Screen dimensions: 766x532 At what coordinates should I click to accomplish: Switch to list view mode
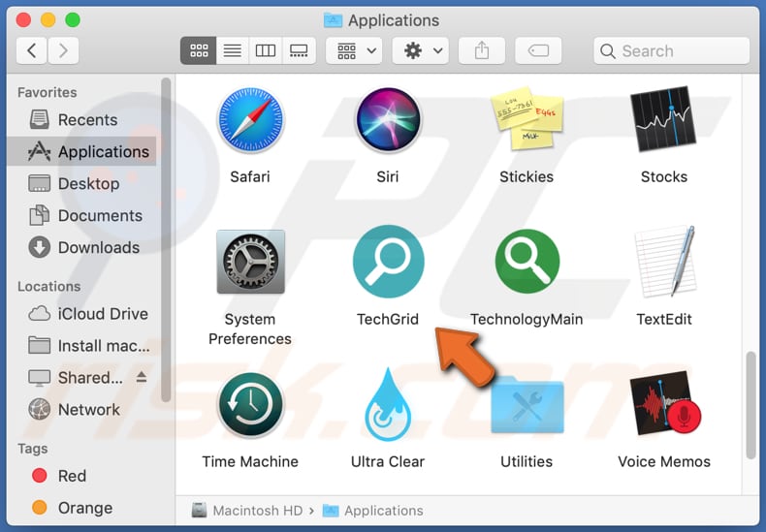point(232,51)
